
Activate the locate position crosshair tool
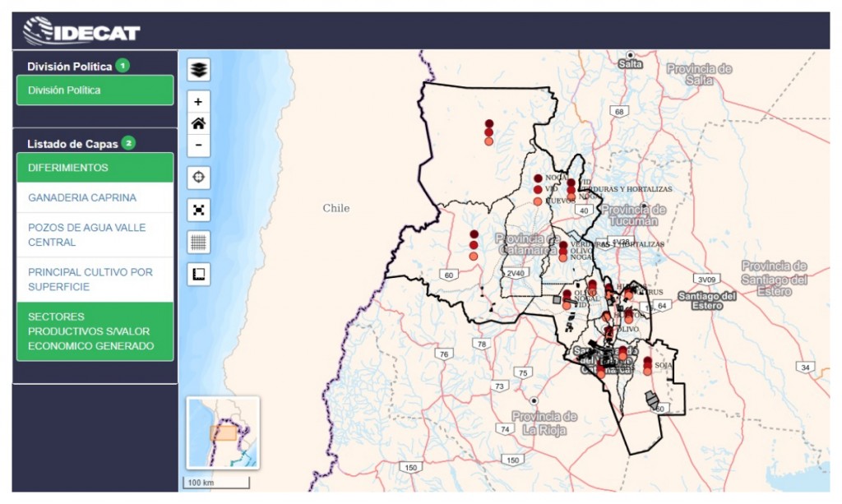[198, 177]
